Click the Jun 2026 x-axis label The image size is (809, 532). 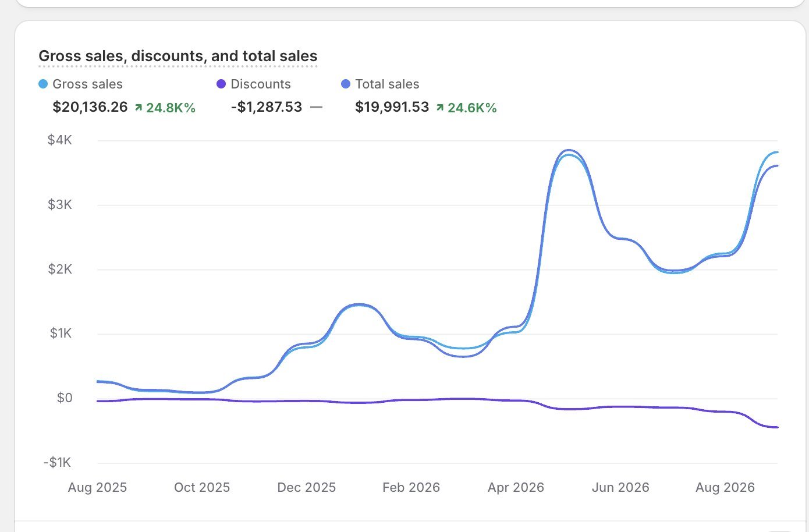[x=620, y=488]
